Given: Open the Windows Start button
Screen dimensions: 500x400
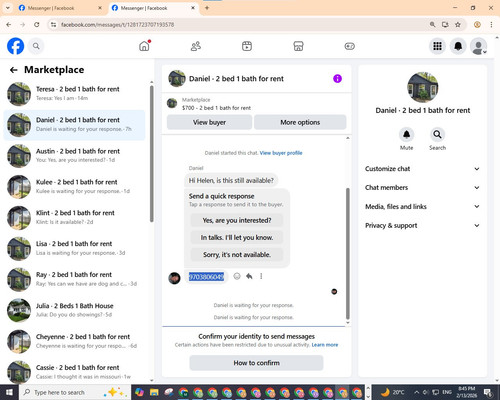Looking at the screenshot, I should pyautogui.click(x=9, y=392).
